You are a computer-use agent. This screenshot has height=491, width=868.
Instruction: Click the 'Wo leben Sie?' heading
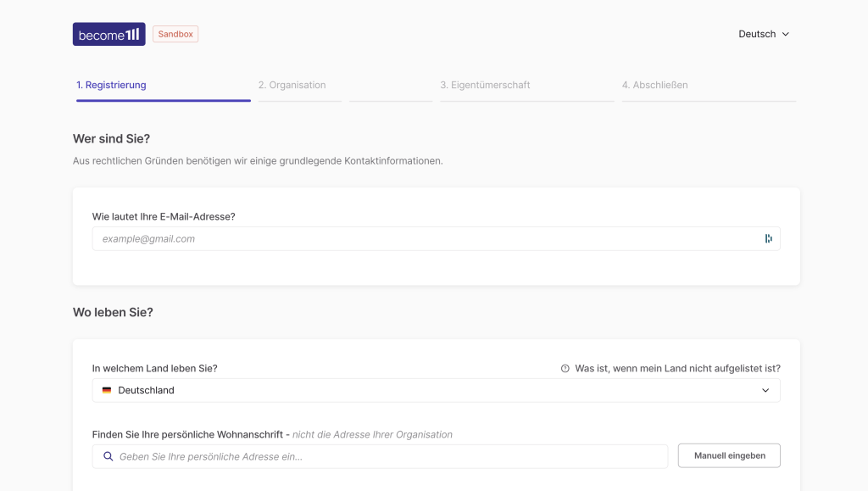click(113, 312)
